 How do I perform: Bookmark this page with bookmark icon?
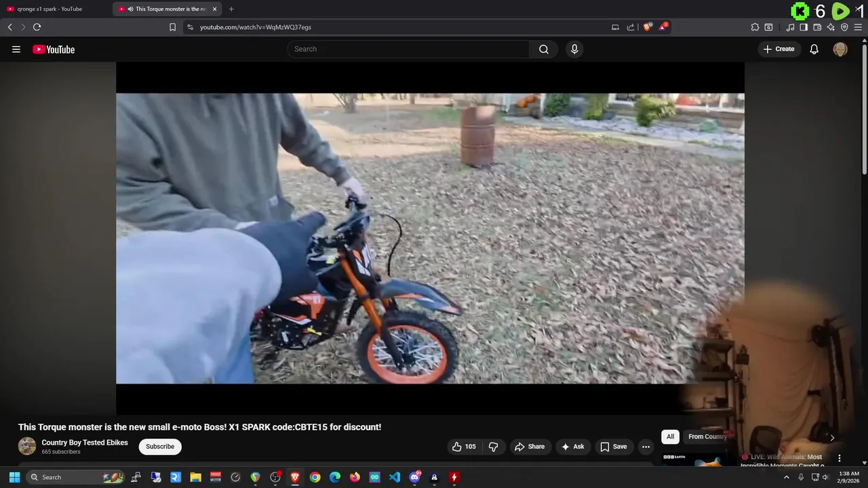172,27
